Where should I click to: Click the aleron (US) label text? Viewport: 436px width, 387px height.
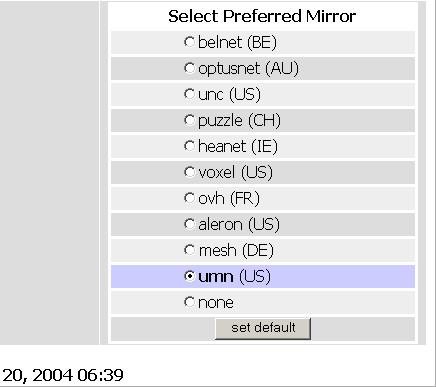(239, 224)
